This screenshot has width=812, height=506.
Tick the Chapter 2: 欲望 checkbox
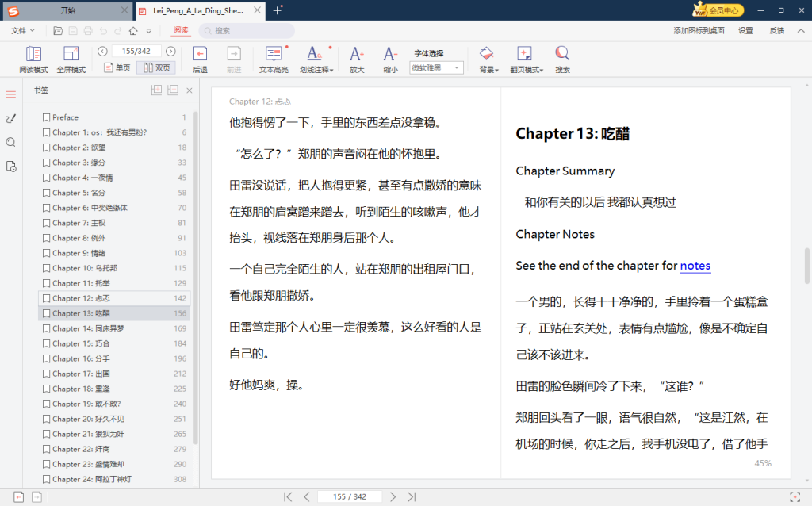pos(46,148)
